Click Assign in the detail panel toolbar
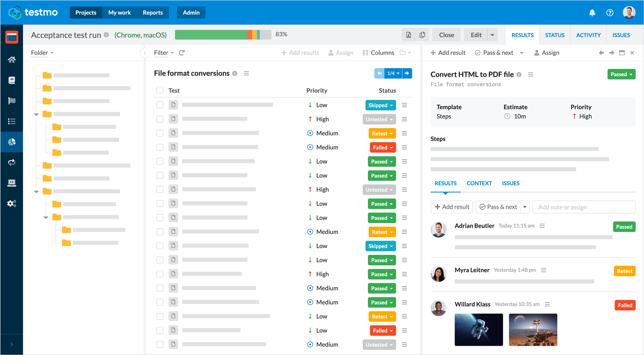Image resolution: width=644 pixels, height=355 pixels. [x=546, y=53]
